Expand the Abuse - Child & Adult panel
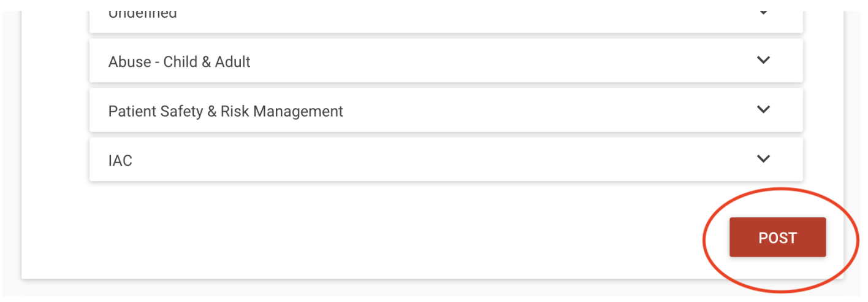Viewport: 868px width, 302px height. pyautogui.click(x=446, y=61)
